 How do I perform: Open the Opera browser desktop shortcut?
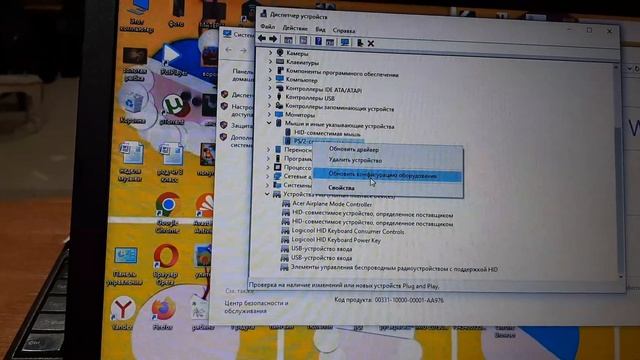pyautogui.click(x=166, y=264)
